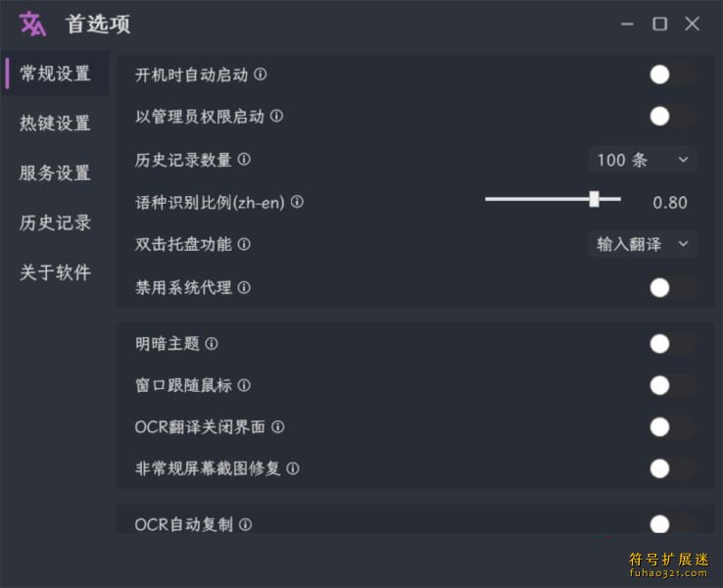Click info icon next to 历史记录数量

click(244, 159)
